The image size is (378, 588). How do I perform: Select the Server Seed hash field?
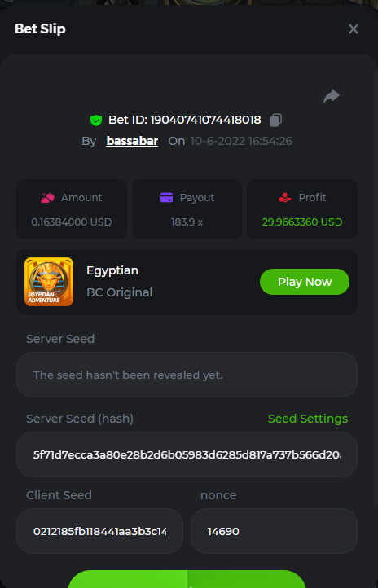tap(187, 454)
